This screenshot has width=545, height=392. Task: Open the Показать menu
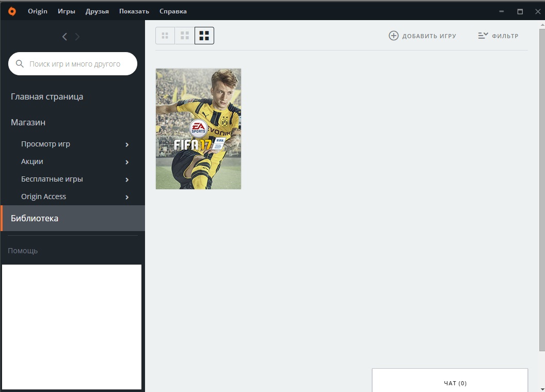pos(134,11)
